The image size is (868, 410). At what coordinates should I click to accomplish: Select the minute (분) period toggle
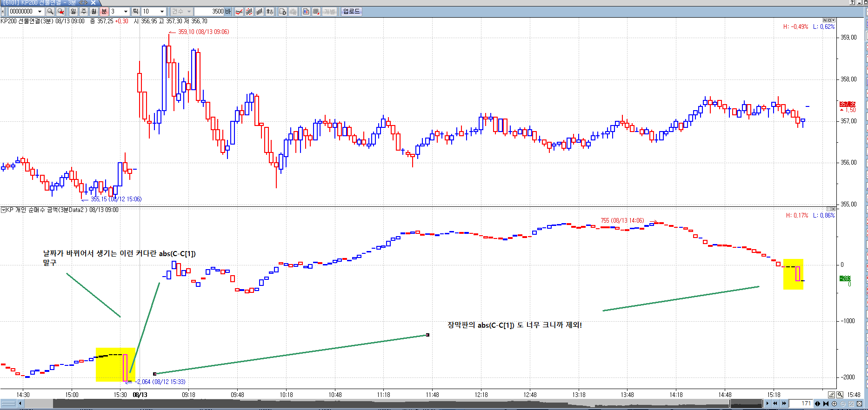pos(104,12)
